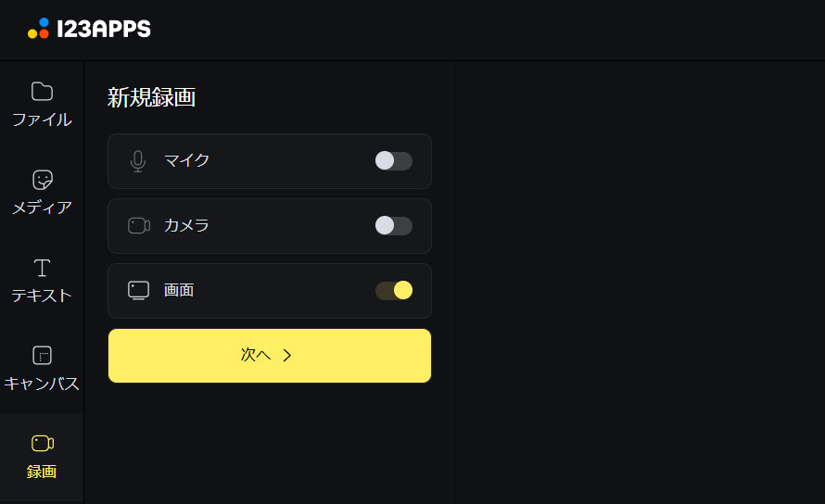This screenshot has height=504, width=825.
Task: Open the キャンバス icon in sidebar
Action: tap(42, 355)
